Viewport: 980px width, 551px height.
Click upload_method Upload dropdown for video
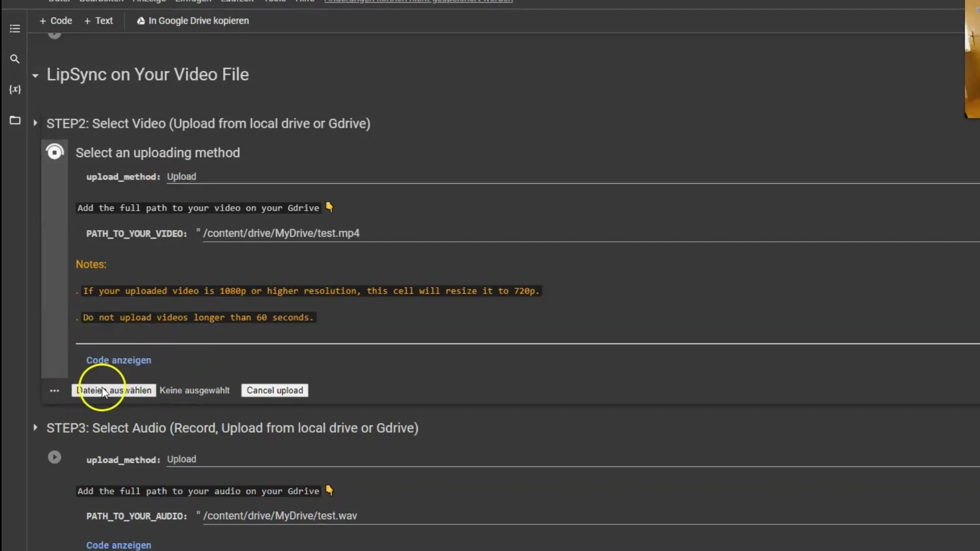(x=182, y=176)
